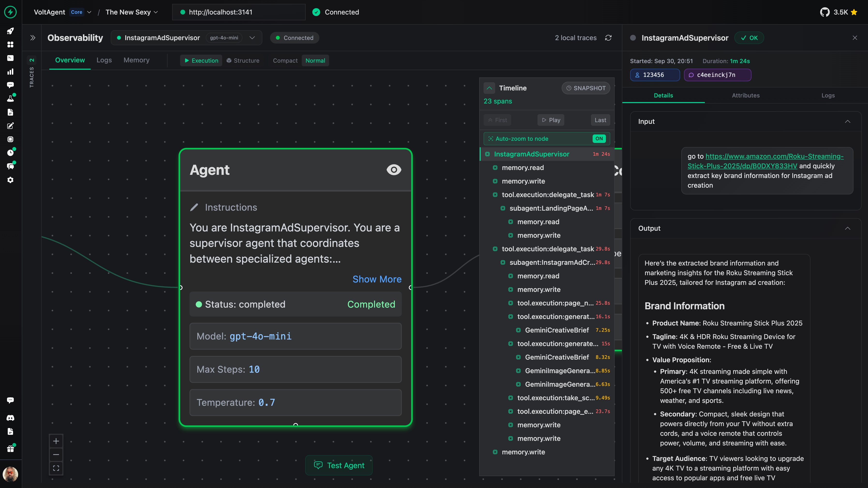Toggle the Agent node eye visibility icon

[x=394, y=170]
